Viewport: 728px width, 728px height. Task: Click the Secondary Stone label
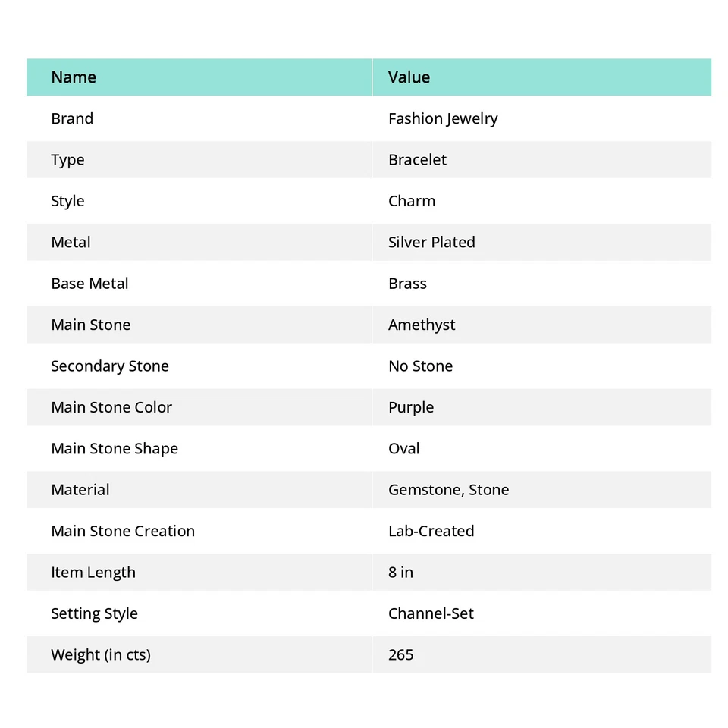click(x=110, y=366)
